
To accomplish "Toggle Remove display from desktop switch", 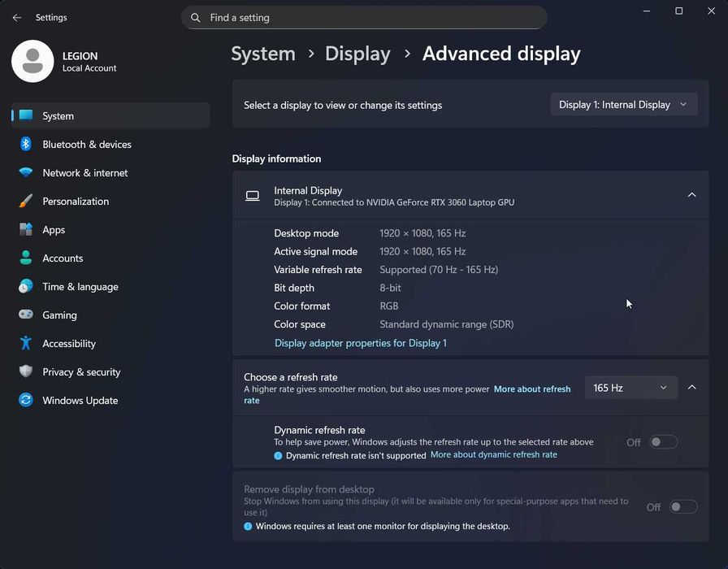I will 683,506.
